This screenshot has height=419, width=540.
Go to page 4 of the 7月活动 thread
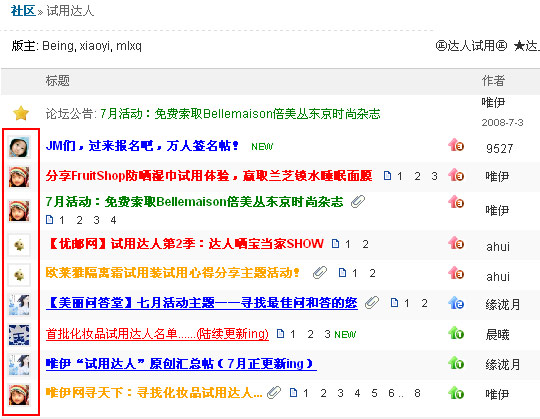click(113, 220)
